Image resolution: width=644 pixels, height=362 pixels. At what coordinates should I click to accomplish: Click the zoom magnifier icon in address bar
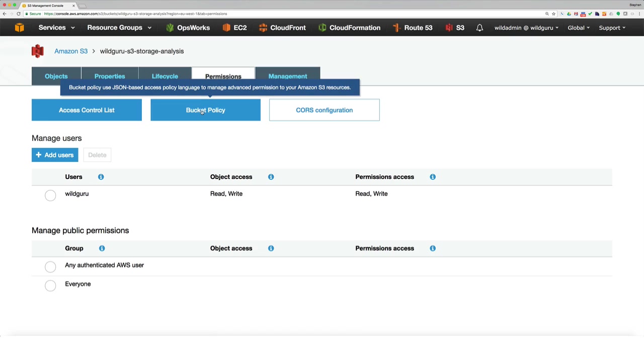coord(547,14)
